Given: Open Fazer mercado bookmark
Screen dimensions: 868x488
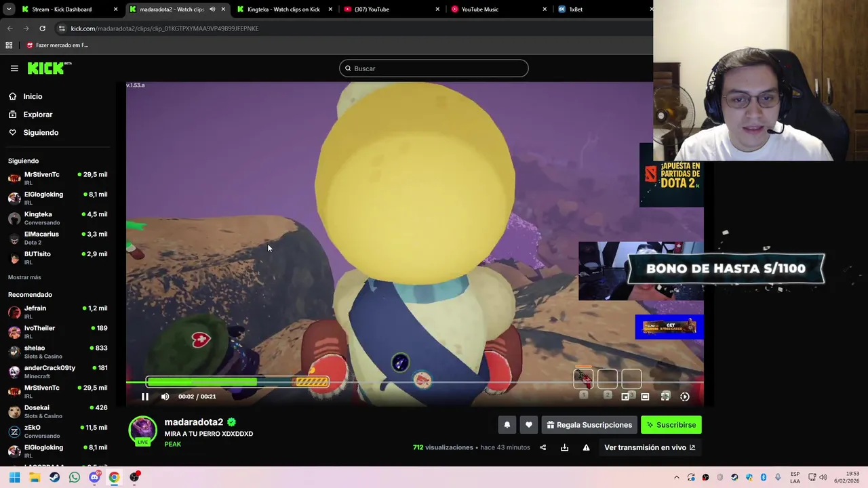Looking at the screenshot, I should (x=57, y=45).
